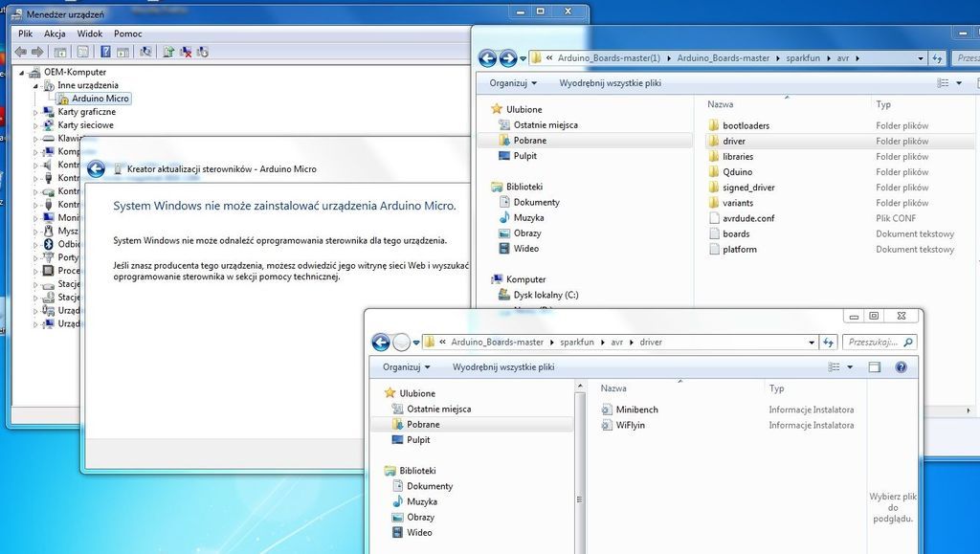Click the uninstall device icon with red X
980x554 pixels.
coord(187,52)
